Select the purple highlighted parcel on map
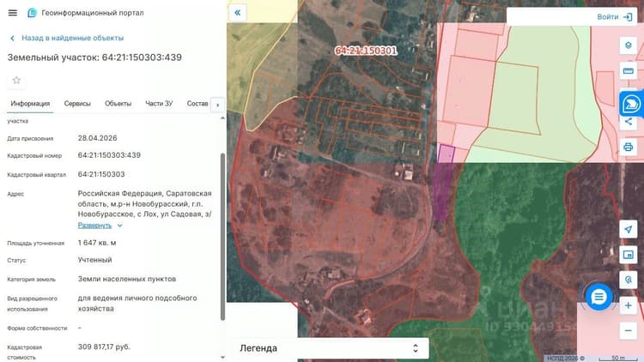644x362 pixels. (444, 183)
